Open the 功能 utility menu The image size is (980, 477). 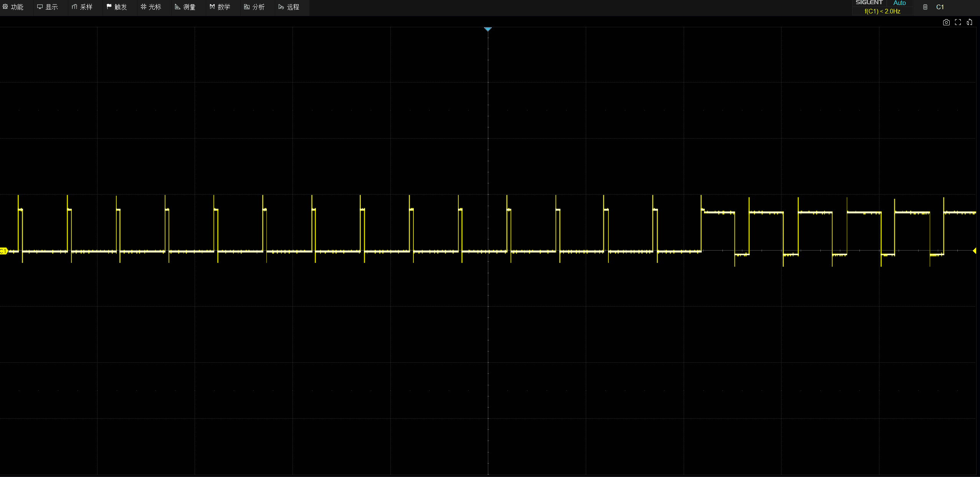point(13,7)
